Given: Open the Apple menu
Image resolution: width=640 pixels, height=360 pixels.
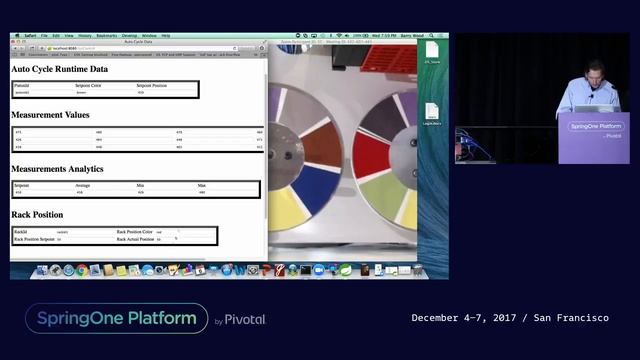Looking at the screenshot, I should pos(17,36).
